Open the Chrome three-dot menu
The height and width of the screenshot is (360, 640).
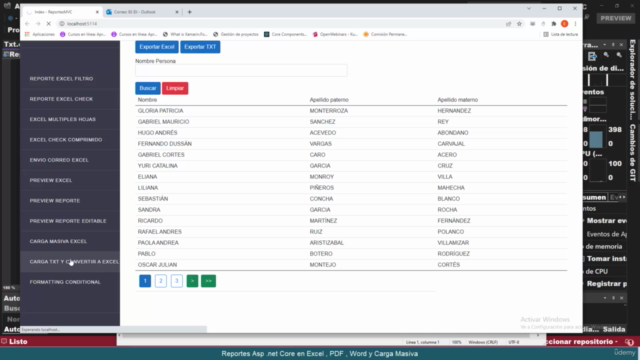pos(576,24)
